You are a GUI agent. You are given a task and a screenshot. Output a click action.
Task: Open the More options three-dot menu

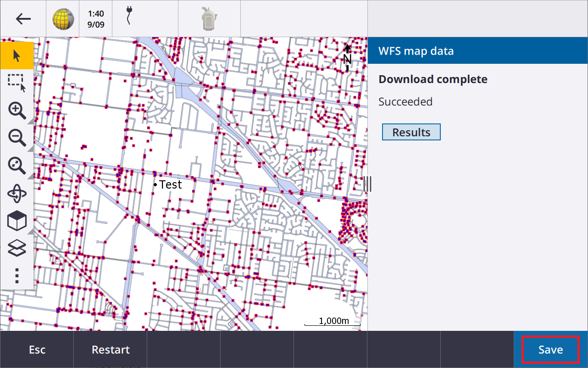[x=17, y=275]
